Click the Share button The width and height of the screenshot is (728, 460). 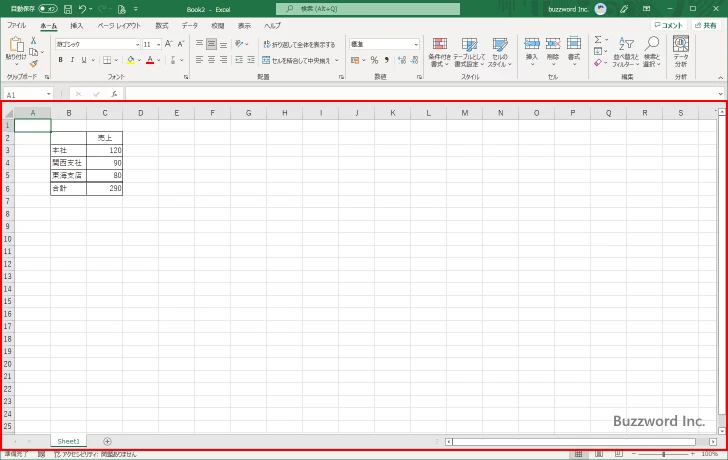point(706,26)
